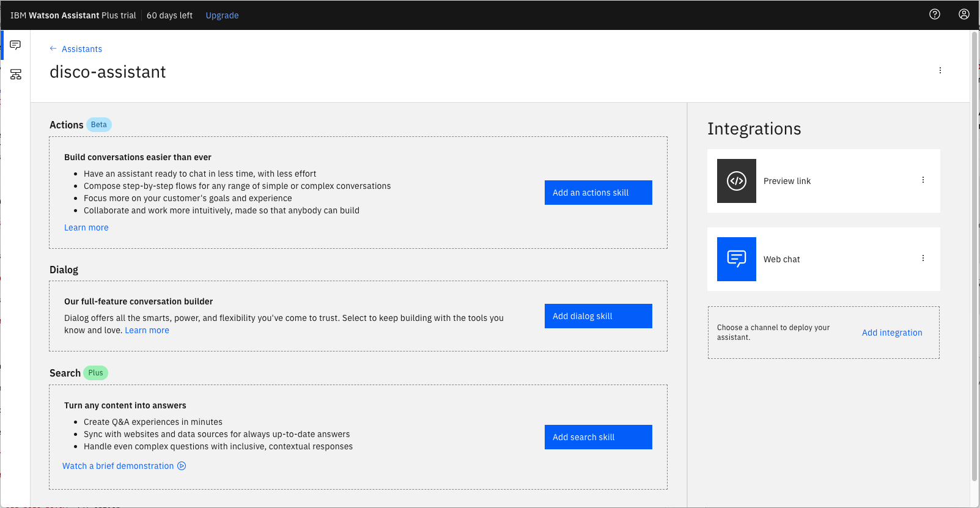
Task: Open Preview link options menu
Action: click(923, 180)
